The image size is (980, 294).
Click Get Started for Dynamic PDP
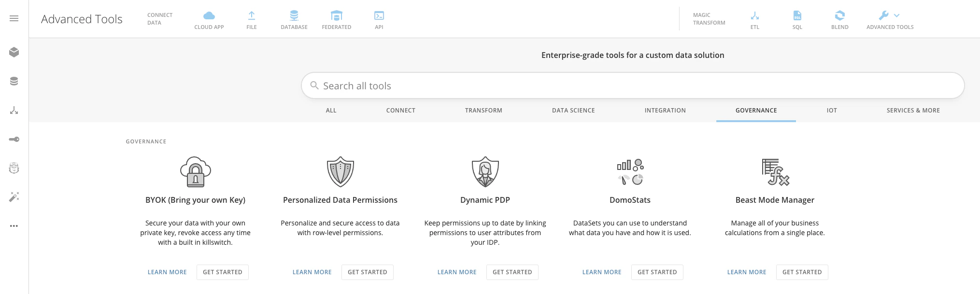512,272
